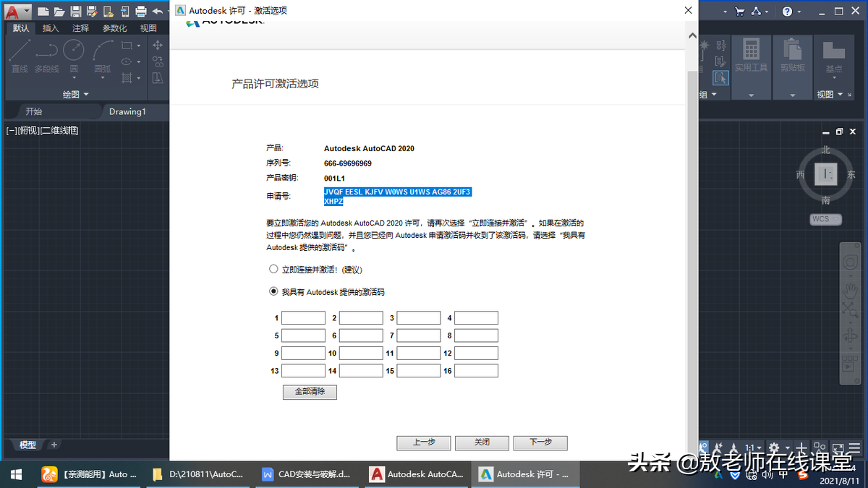
Task: Select the 立即连接并激活 radio option
Action: (274, 268)
